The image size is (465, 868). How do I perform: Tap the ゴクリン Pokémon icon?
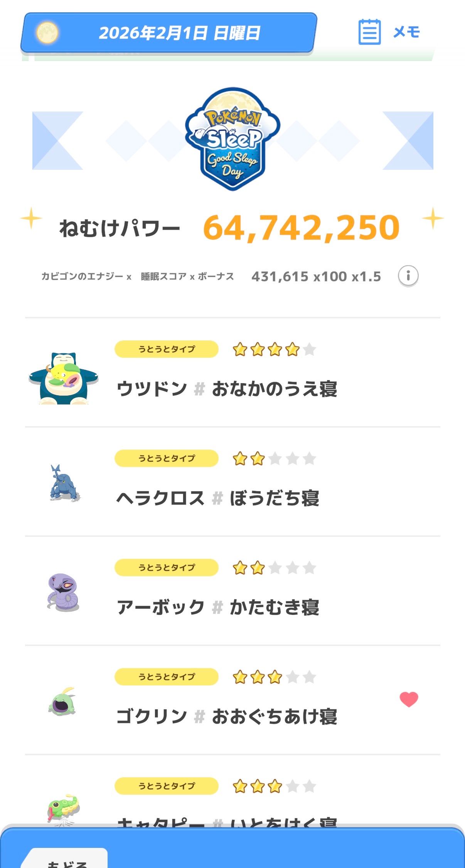pyautogui.click(x=62, y=701)
